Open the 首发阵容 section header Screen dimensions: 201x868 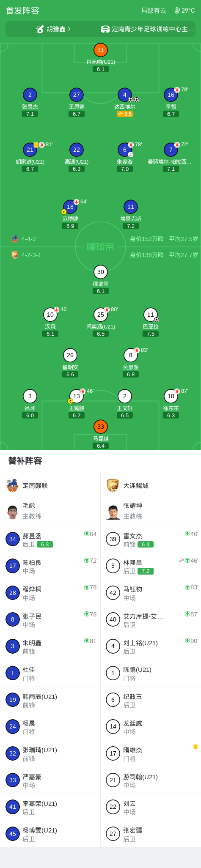22,11
